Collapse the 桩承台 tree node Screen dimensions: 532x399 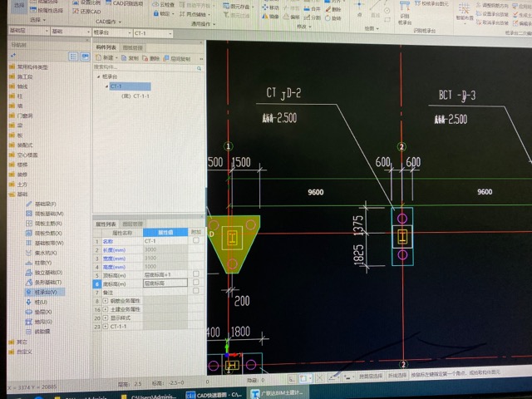(x=98, y=76)
